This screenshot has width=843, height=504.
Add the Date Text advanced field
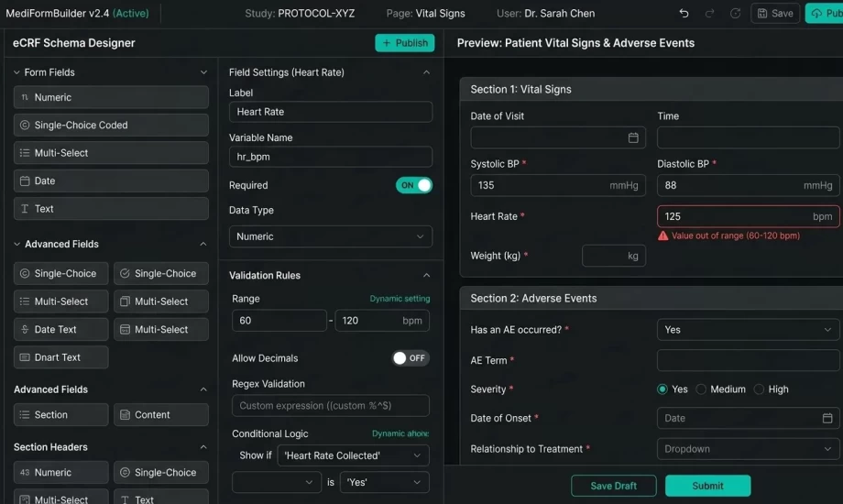coord(61,329)
